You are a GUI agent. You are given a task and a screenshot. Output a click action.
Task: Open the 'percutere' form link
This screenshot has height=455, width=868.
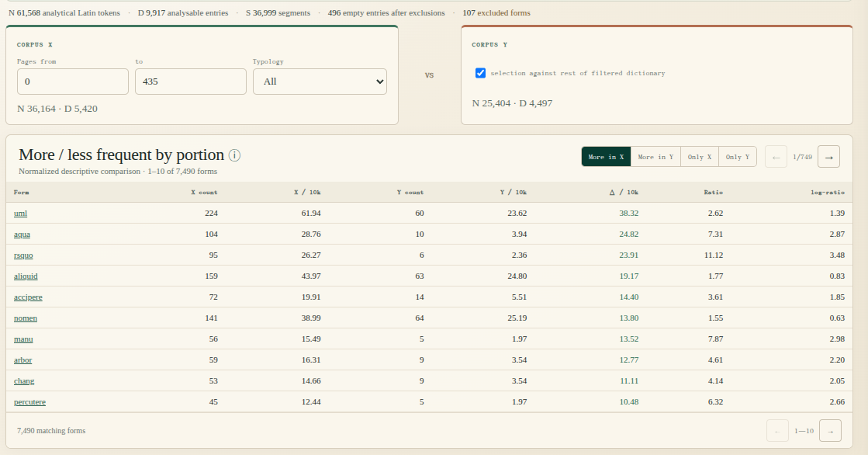tap(30, 402)
